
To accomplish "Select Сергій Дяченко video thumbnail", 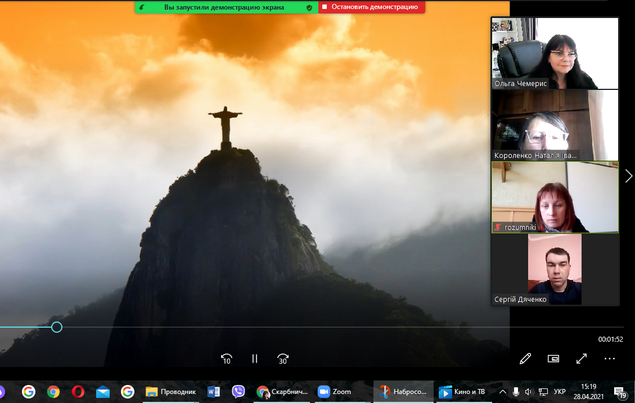I will 555,269.
